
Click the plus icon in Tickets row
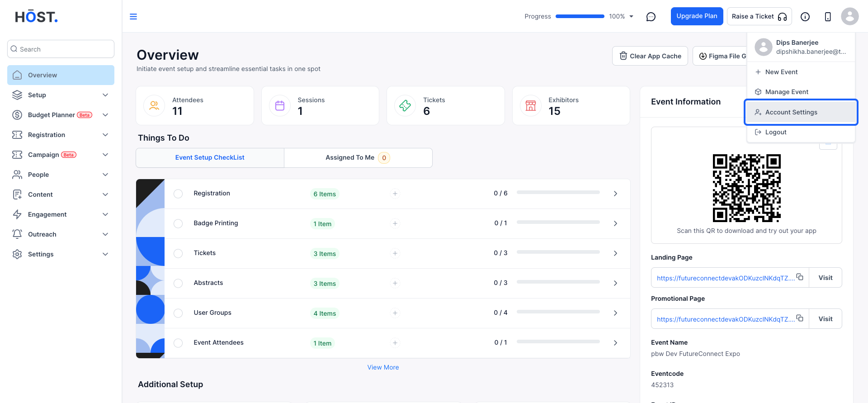395,253
